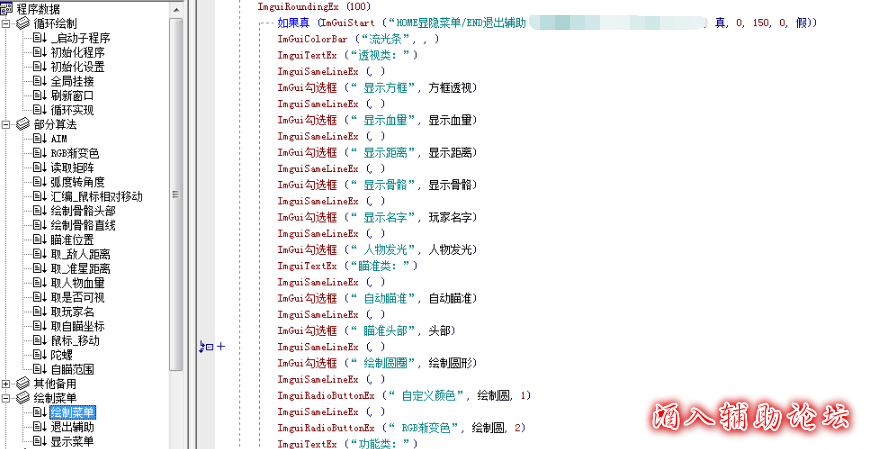Click the stack icon beside 其他备用
The width and height of the screenshot is (870, 449).
pos(23,384)
